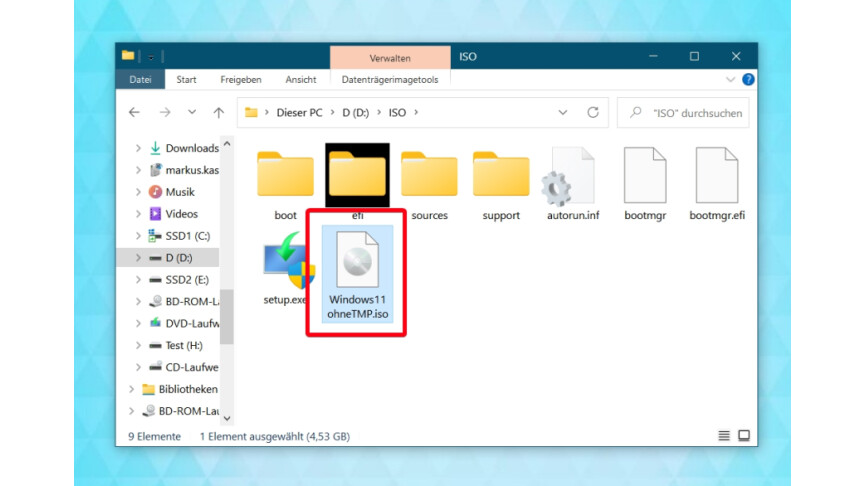Click the Forward navigation arrow
Screen dimensions: 864x486
coord(165,112)
